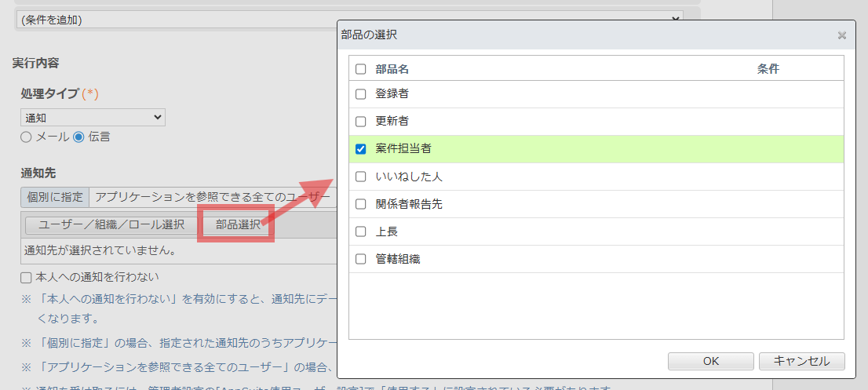Check the 管轄組織 checkbox
The height and width of the screenshot is (390, 868).
pyautogui.click(x=361, y=259)
